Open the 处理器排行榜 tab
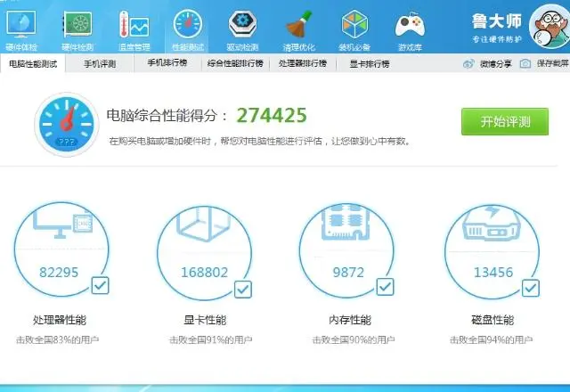The height and width of the screenshot is (392, 570). pyautogui.click(x=303, y=63)
